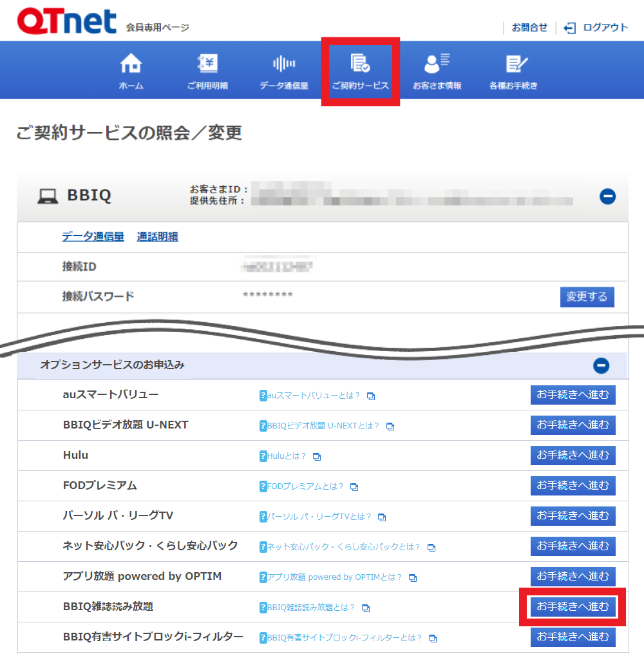Open the BBIQビデオ放題 U-NEXTとは？ link

click(x=323, y=426)
